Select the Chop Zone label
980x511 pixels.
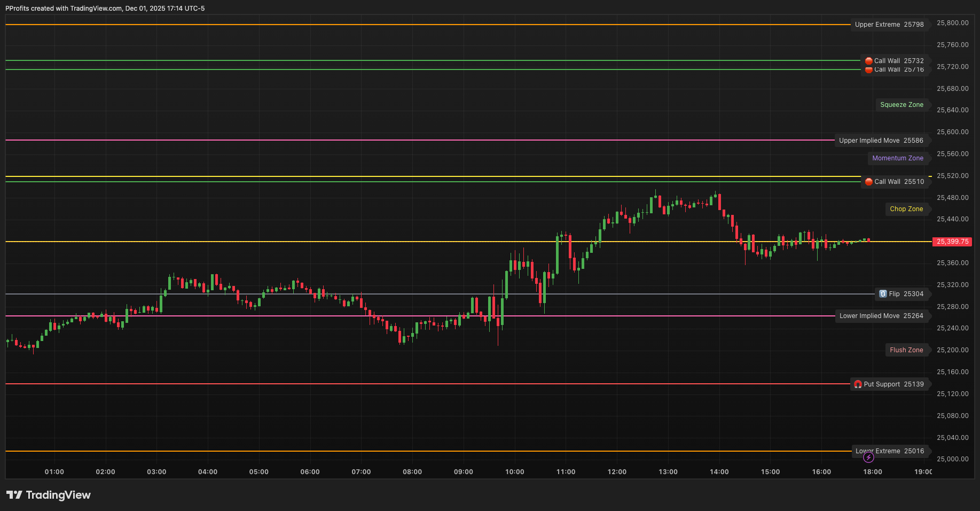(x=906, y=208)
